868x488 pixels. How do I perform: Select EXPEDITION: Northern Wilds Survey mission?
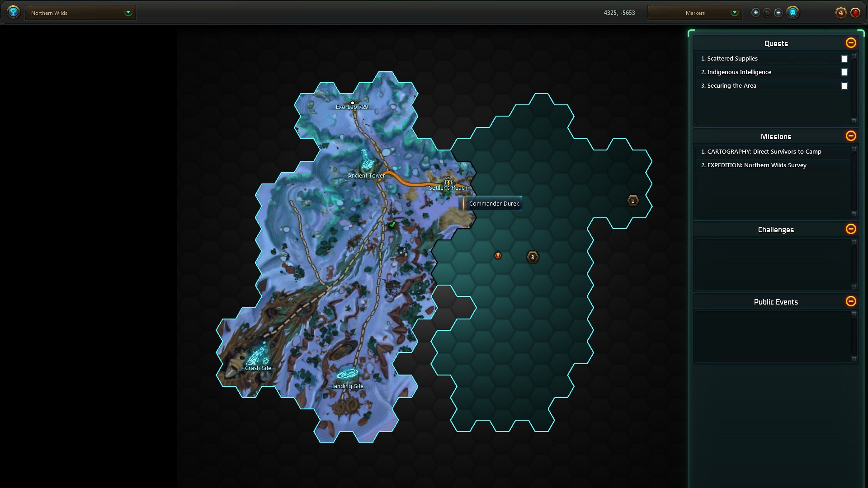point(772,165)
